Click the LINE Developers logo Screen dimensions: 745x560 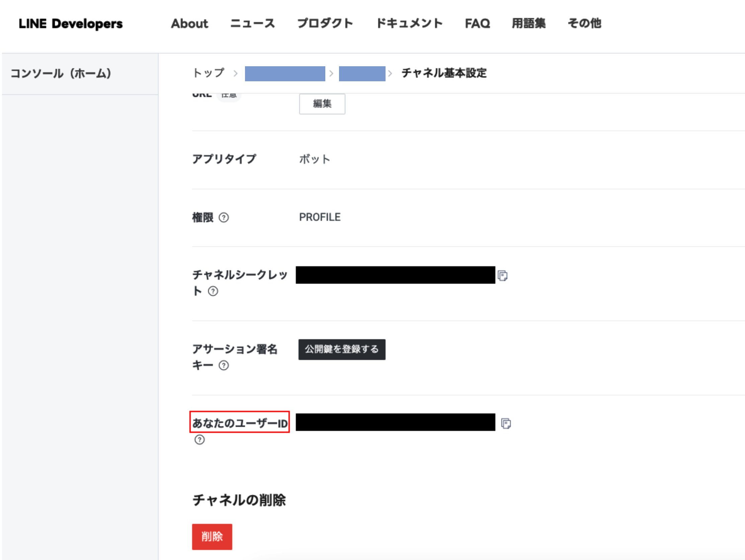click(71, 23)
